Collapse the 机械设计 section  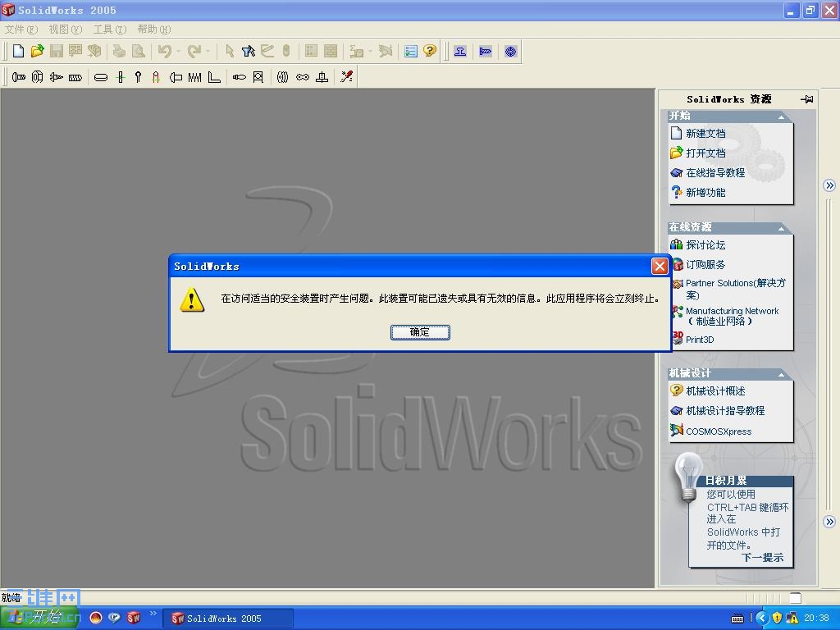point(781,374)
